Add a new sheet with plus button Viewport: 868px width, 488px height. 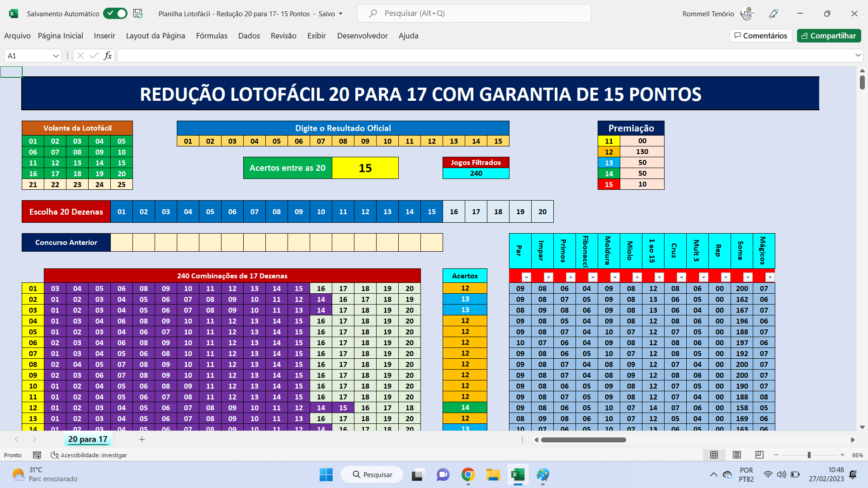click(x=142, y=439)
